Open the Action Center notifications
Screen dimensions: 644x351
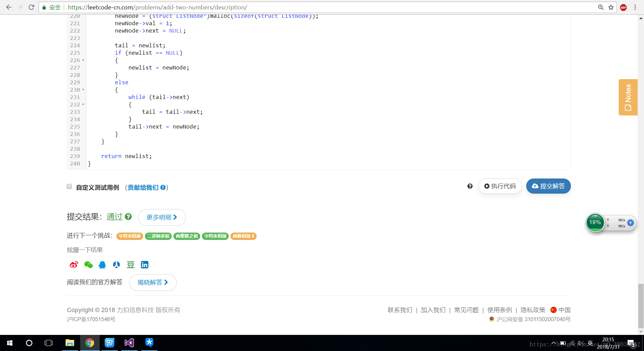pos(631,343)
